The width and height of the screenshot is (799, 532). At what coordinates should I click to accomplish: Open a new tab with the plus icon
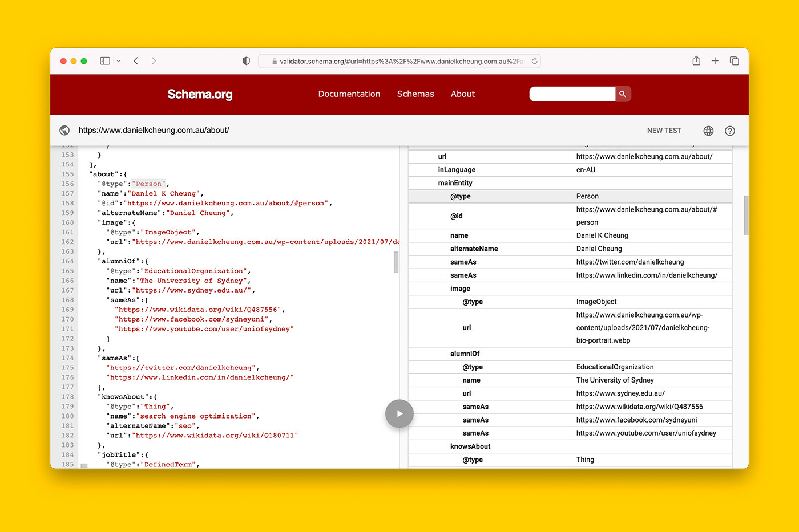[x=715, y=61]
